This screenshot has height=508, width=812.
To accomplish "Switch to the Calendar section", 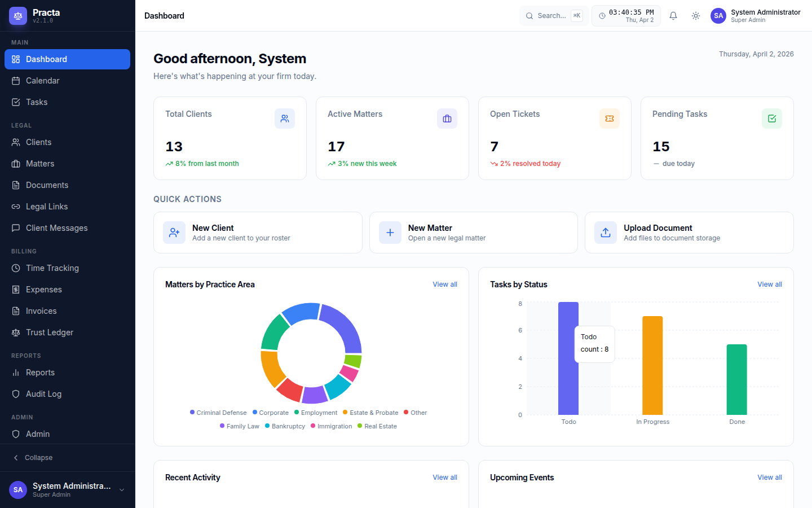I will point(43,81).
